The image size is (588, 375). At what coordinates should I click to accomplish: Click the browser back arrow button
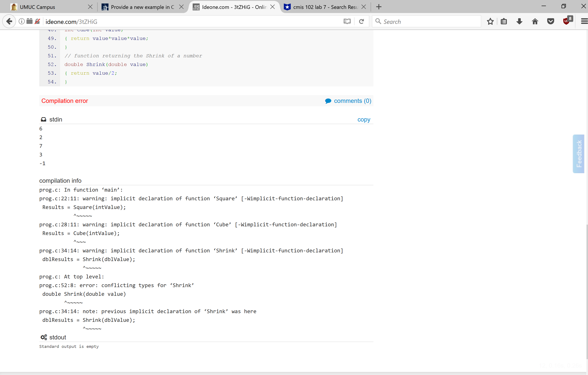pyautogui.click(x=9, y=21)
